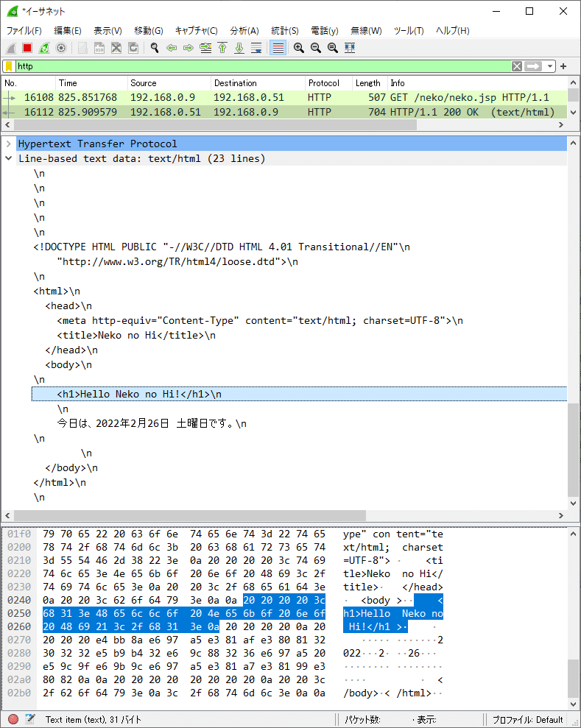Toggle packet list colorization button

click(x=278, y=48)
